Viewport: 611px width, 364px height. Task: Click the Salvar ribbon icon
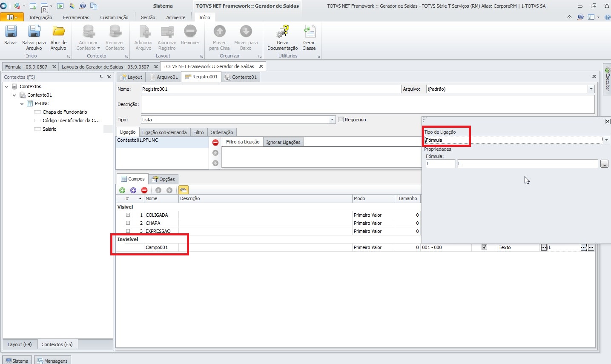pos(11,32)
